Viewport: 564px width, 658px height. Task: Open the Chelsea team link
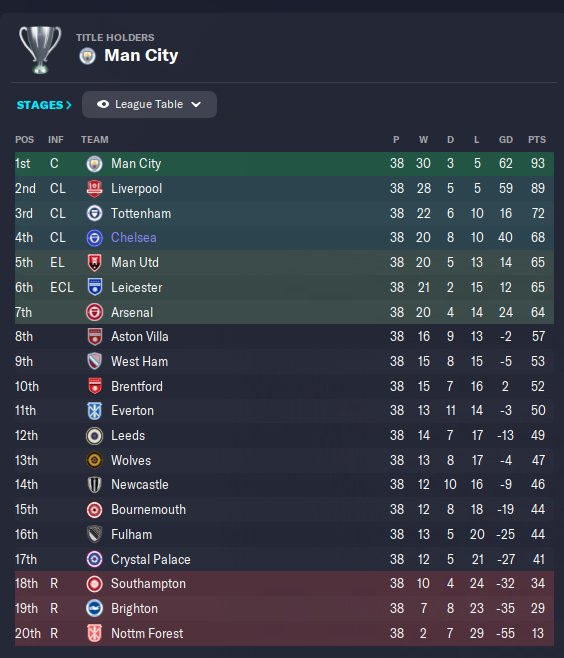click(x=133, y=238)
